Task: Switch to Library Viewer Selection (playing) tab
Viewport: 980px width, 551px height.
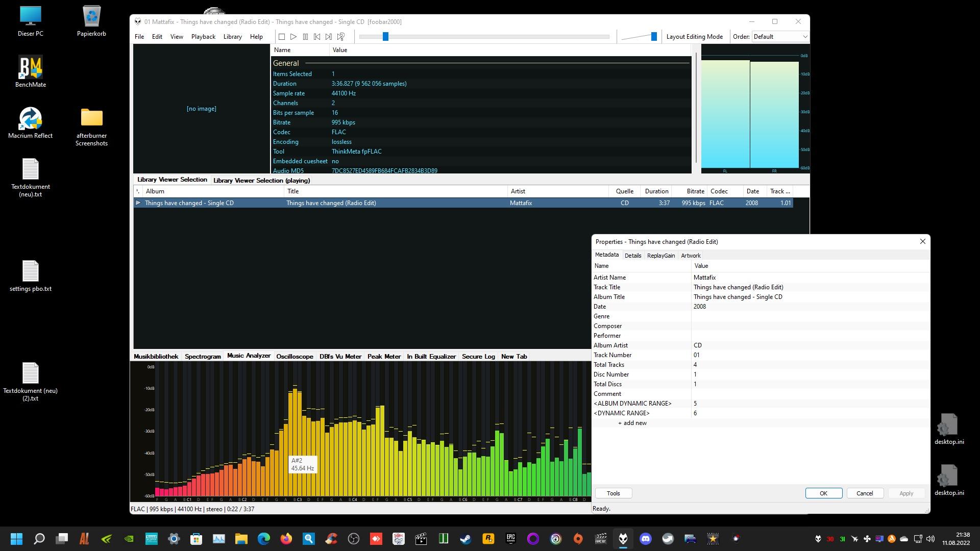Action: (261, 181)
